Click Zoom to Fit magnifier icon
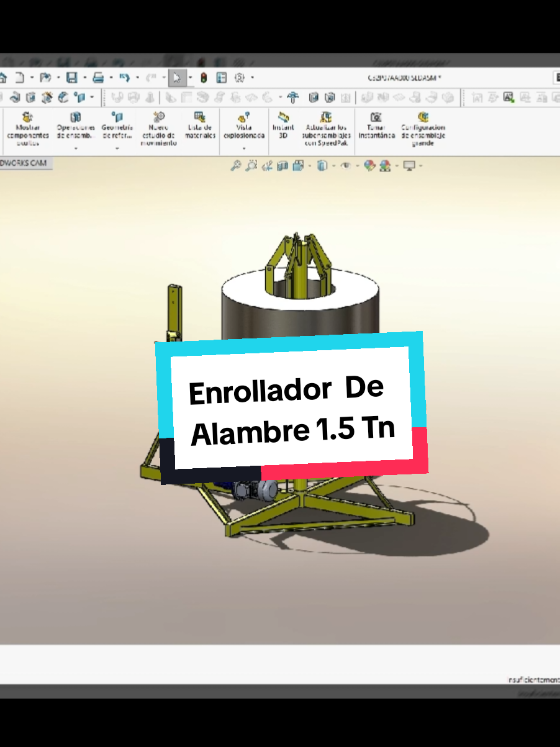560x747 pixels. click(x=235, y=166)
